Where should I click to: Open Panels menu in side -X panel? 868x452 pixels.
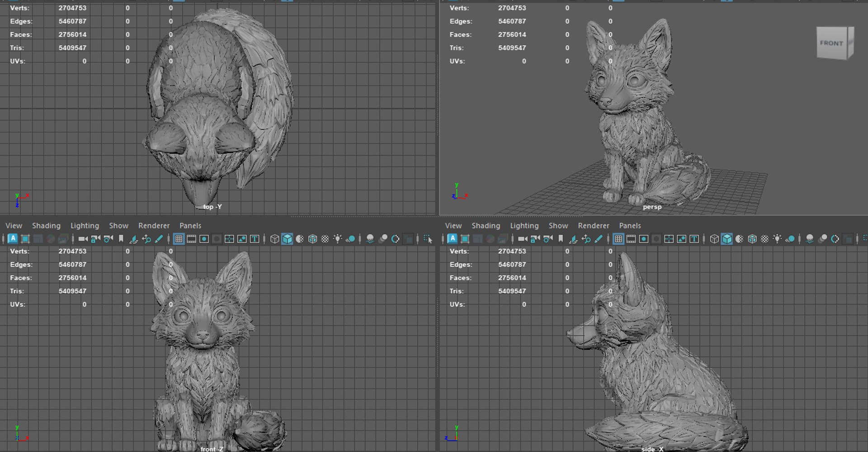(630, 225)
